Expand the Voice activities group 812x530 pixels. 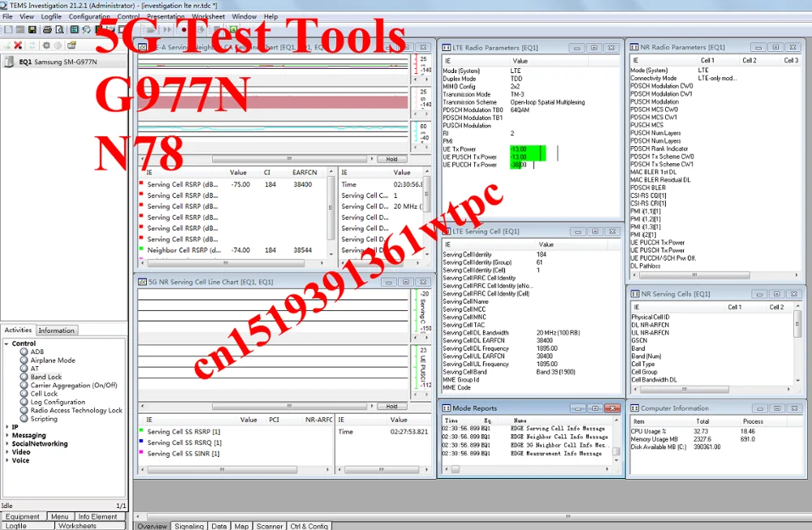coord(6,460)
